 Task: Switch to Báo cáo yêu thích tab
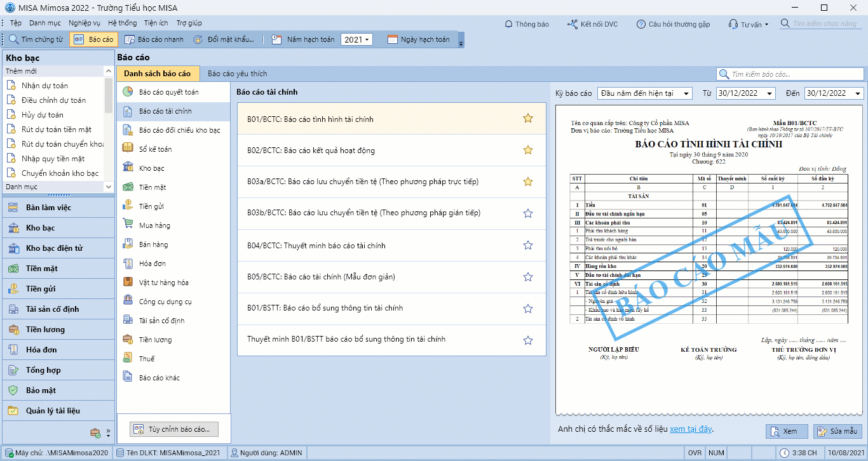(x=237, y=74)
